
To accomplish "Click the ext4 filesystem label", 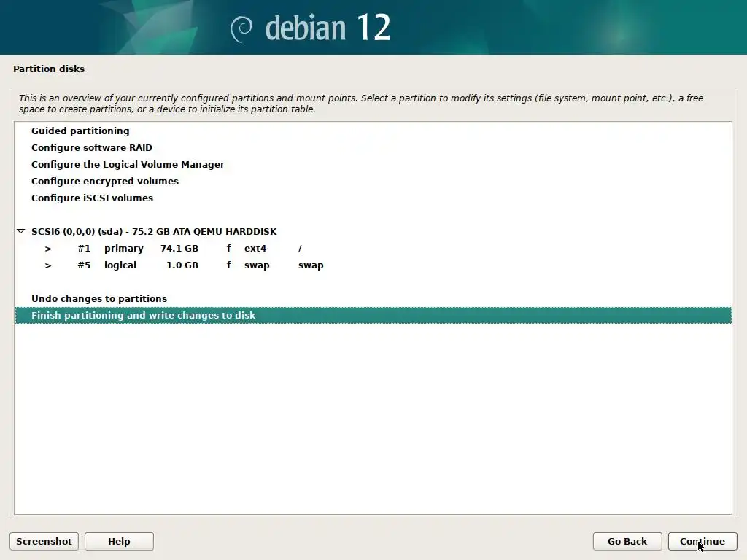I will [x=255, y=248].
